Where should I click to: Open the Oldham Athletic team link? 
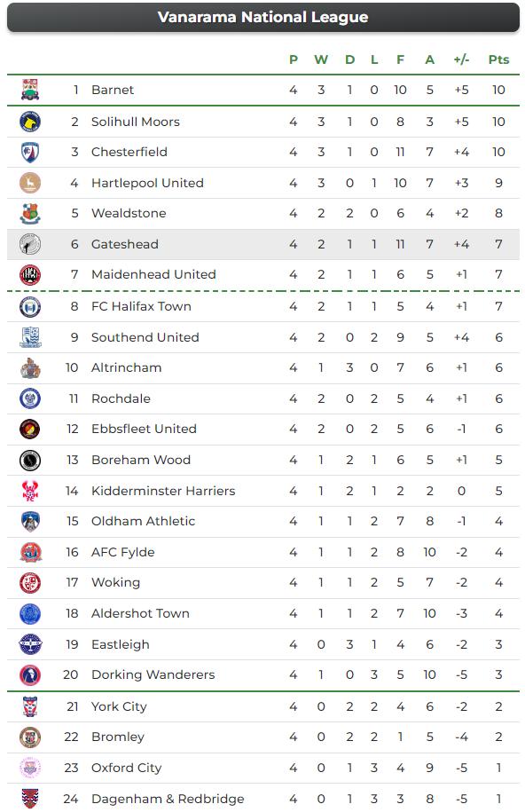144,521
